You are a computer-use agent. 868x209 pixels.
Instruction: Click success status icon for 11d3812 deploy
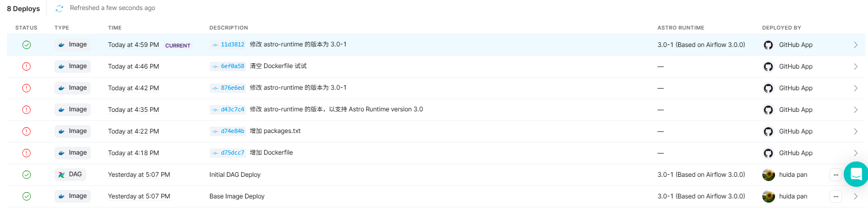tap(26, 45)
